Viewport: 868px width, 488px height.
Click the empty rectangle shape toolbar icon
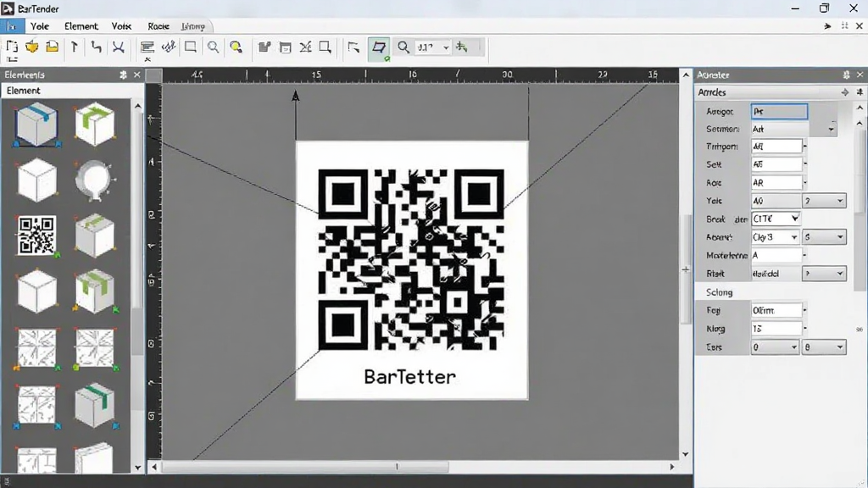click(191, 47)
